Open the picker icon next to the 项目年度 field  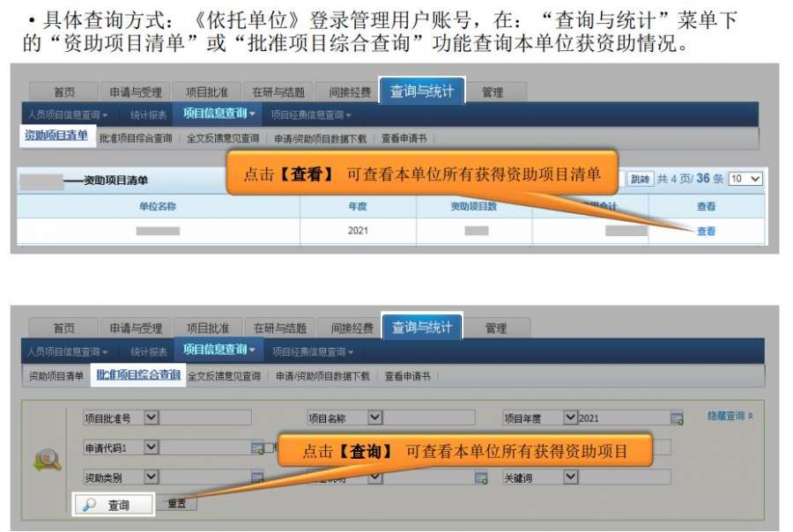(676, 418)
